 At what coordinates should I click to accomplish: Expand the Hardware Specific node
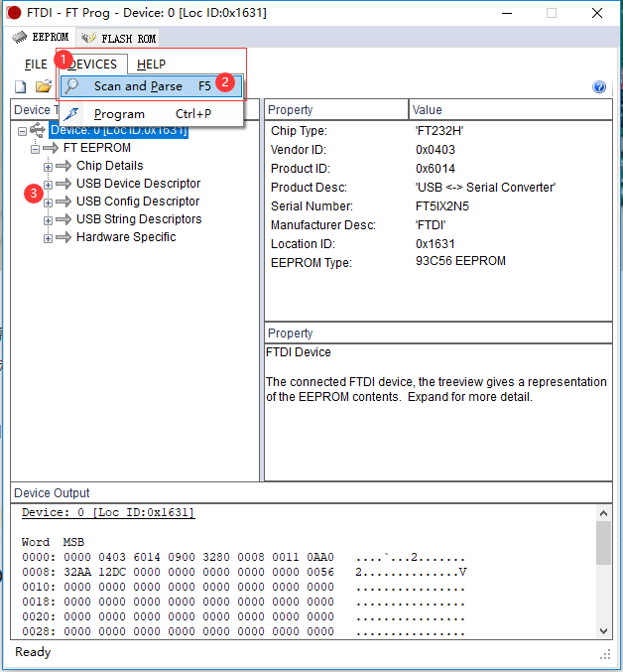48,238
